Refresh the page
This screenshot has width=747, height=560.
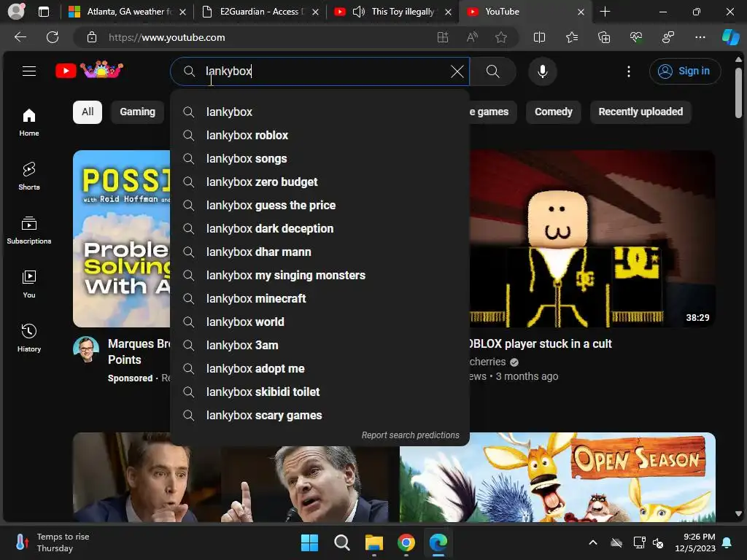pyautogui.click(x=53, y=37)
